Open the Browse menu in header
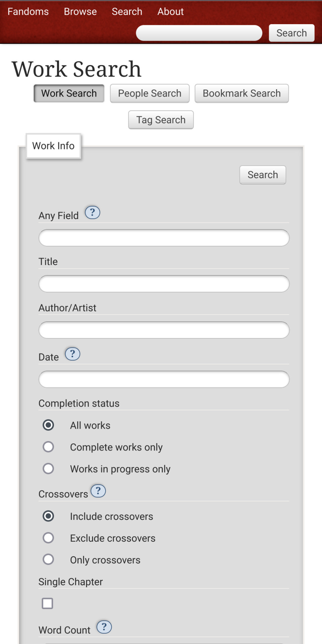Viewport: 322px width, 644px height. 80,11
